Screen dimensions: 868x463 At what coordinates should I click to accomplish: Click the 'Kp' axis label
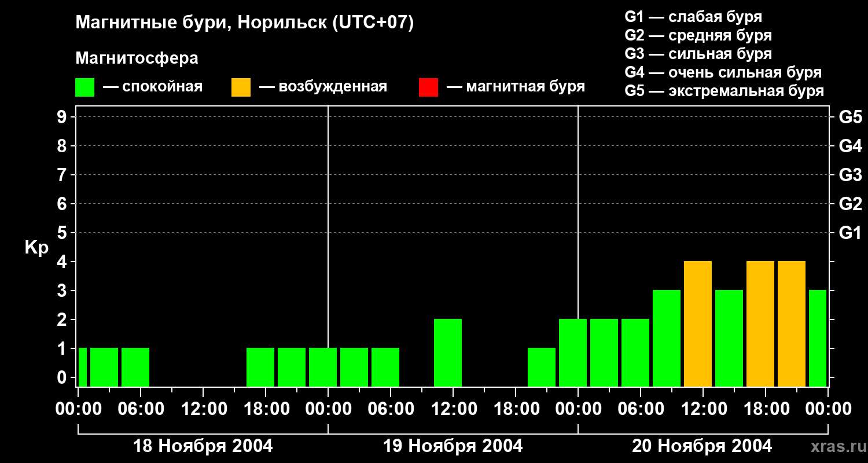coord(36,248)
